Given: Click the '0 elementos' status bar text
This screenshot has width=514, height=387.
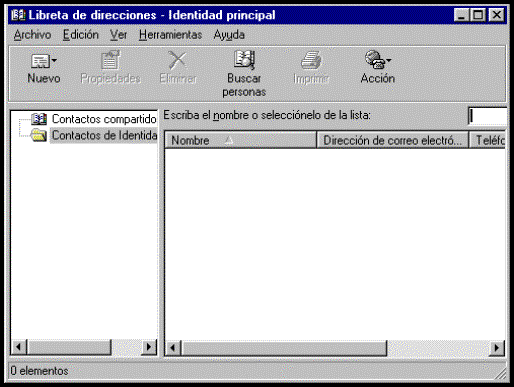Looking at the screenshot, I should (39, 371).
